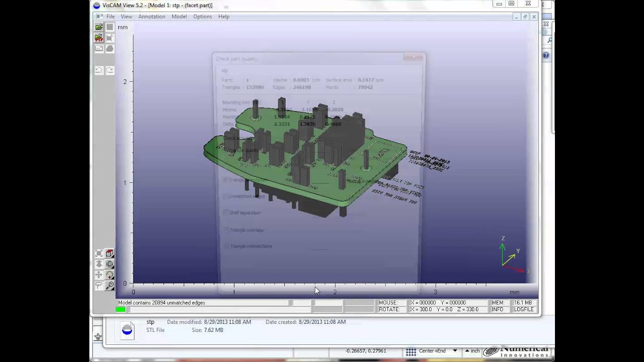Open the Options menu
The height and width of the screenshot is (362, 644).
(202, 17)
